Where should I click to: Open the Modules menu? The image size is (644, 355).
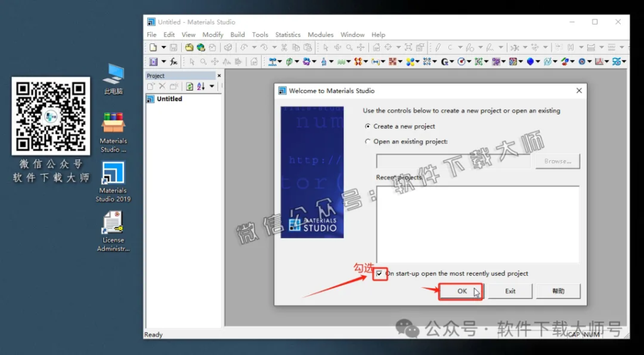pyautogui.click(x=320, y=35)
